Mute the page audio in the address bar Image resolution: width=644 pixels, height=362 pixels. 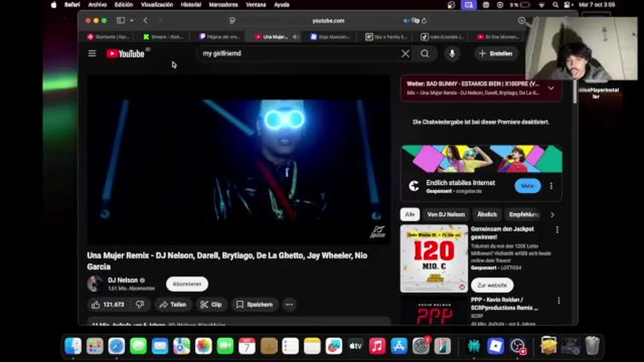pyautogui.click(x=406, y=21)
